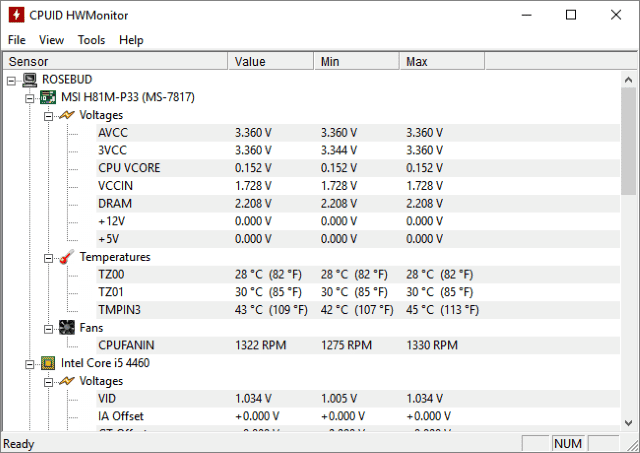Click the Sensor column header
640x453 pixels.
[114, 62]
